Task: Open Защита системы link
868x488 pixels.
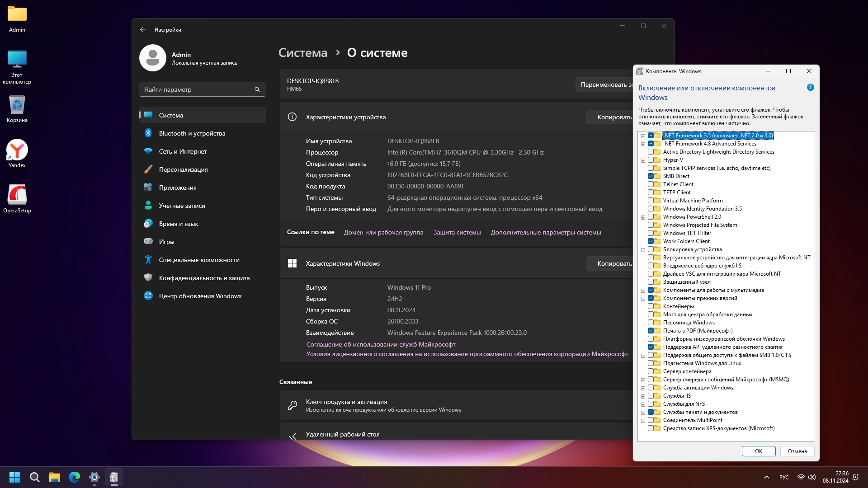Action: [x=457, y=232]
